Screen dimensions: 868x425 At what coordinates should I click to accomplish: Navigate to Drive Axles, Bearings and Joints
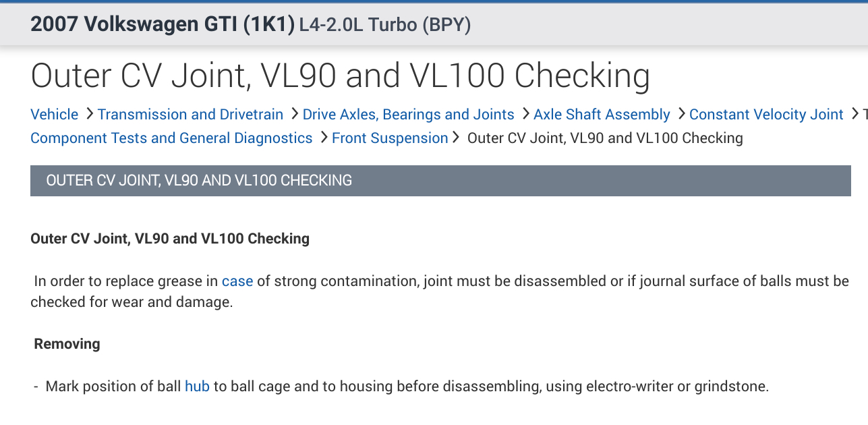coord(408,115)
